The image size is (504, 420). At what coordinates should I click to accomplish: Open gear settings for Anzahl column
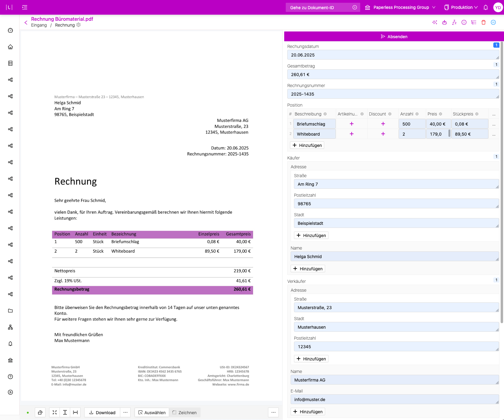coord(417,114)
